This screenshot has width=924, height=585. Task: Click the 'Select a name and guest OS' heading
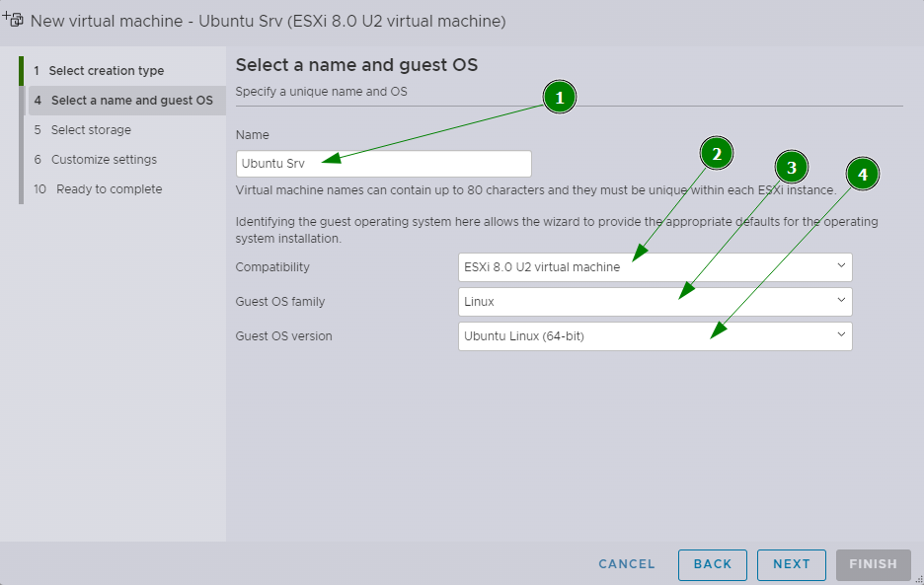coord(356,65)
